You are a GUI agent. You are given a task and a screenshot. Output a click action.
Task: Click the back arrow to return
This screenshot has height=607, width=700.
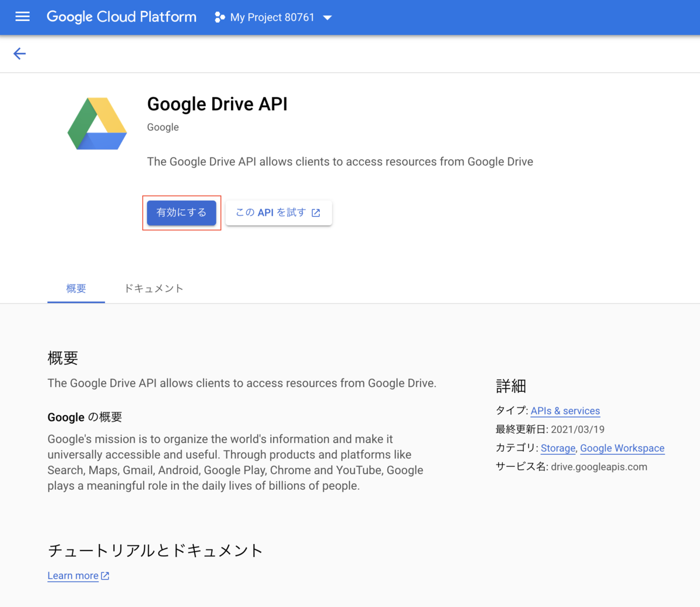click(x=19, y=53)
